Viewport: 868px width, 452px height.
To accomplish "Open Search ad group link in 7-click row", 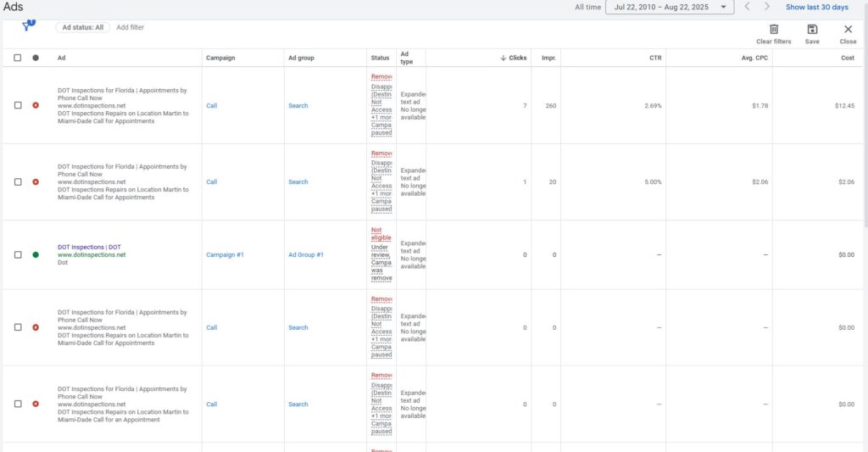I will point(298,105).
